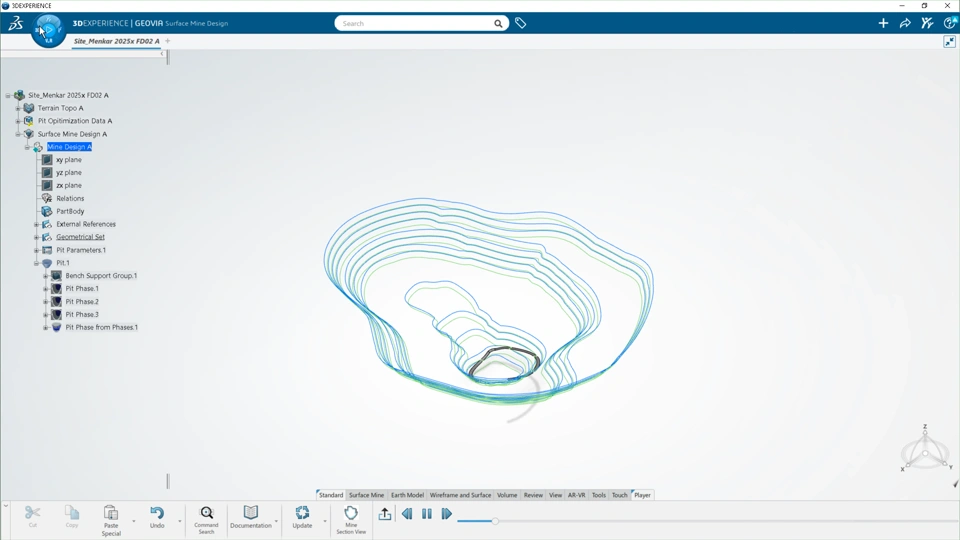Screen dimensions: 960x540
Task: Open the AR-VR tab
Action: click(x=576, y=495)
